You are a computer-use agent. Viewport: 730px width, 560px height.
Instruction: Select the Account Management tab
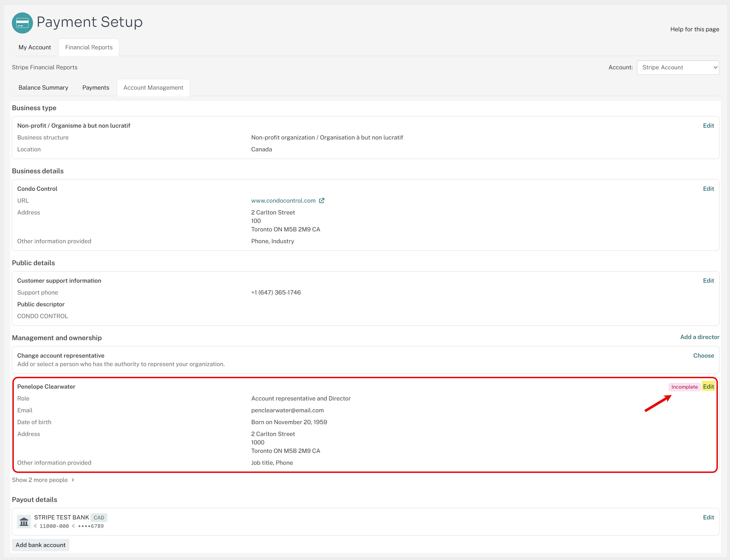[x=153, y=88]
